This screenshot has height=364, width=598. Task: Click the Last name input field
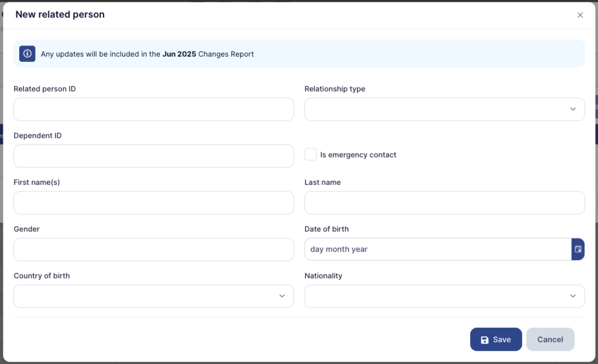click(444, 202)
